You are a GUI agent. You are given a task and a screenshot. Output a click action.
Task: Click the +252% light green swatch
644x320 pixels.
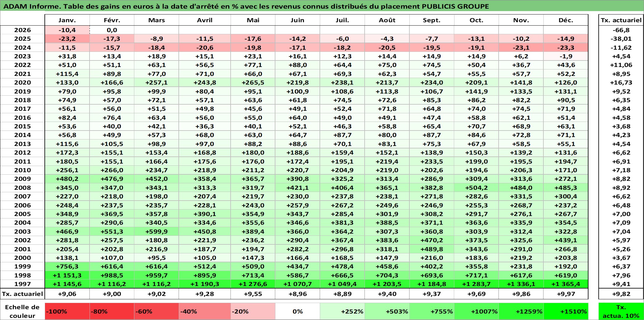[x=342, y=311]
